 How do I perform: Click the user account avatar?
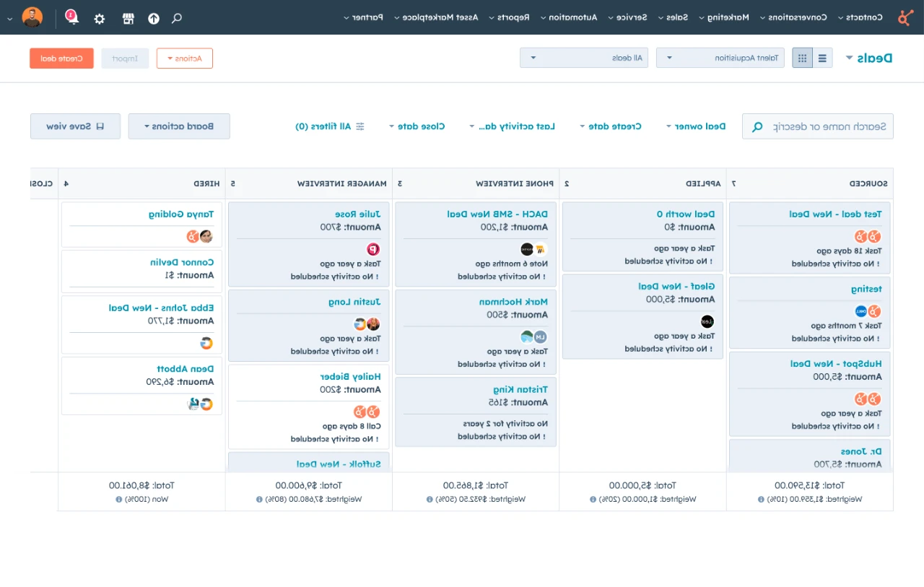coord(32,17)
